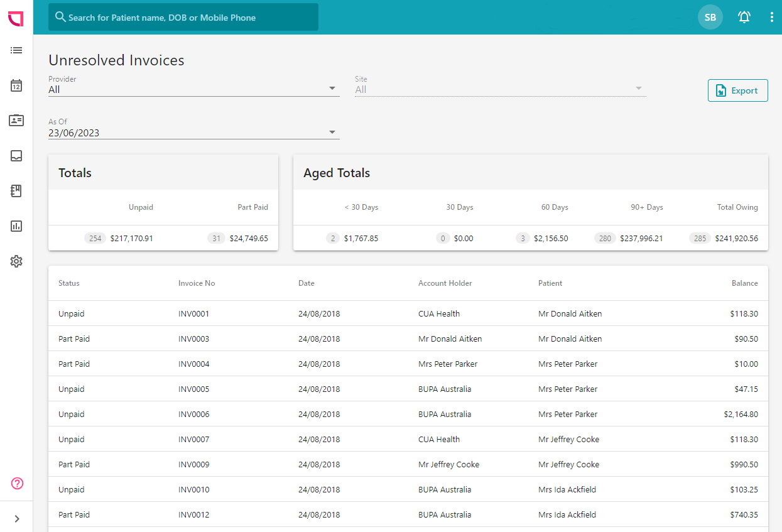Click the Export button

[x=737, y=90]
